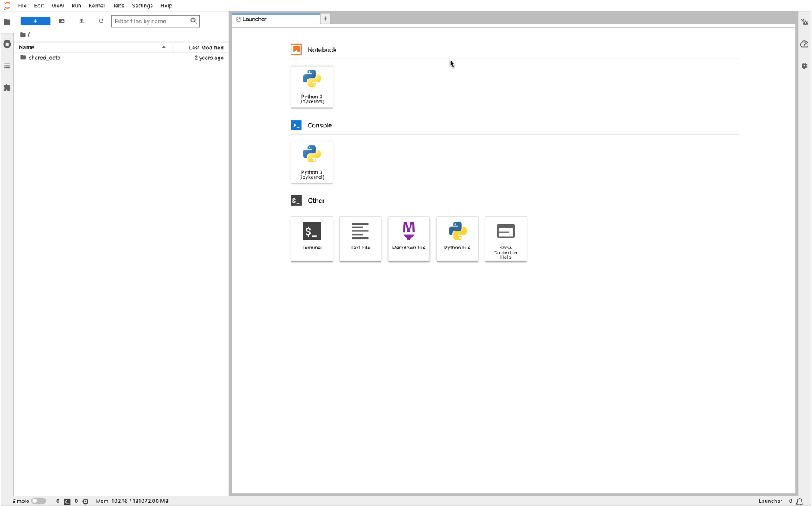Open the Tabs menu

click(x=118, y=6)
